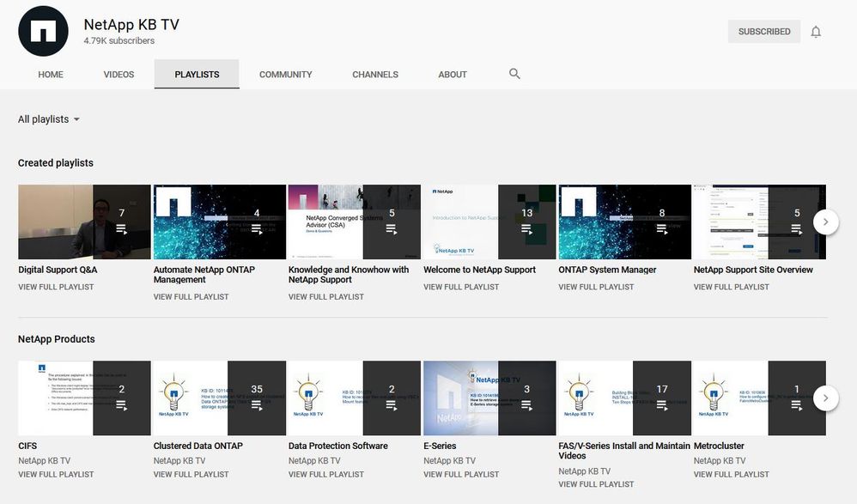Click NetApp KB TV name under FAS/V-Series videos
Viewport: 857px width, 504px height.
(x=584, y=471)
